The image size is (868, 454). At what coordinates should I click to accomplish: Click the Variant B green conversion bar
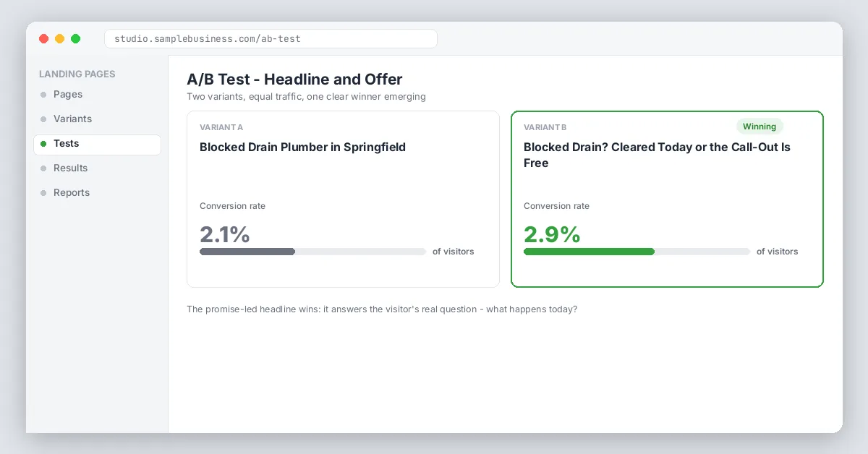click(x=589, y=252)
